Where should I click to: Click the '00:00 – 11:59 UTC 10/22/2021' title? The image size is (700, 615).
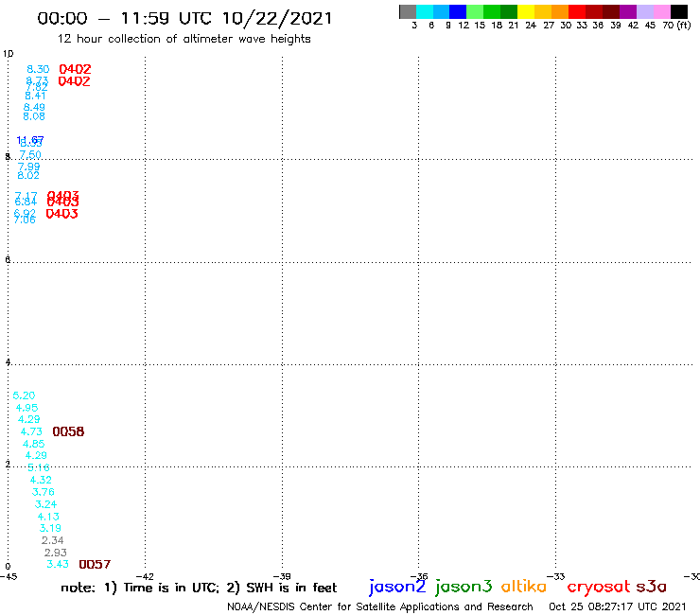pos(184,18)
